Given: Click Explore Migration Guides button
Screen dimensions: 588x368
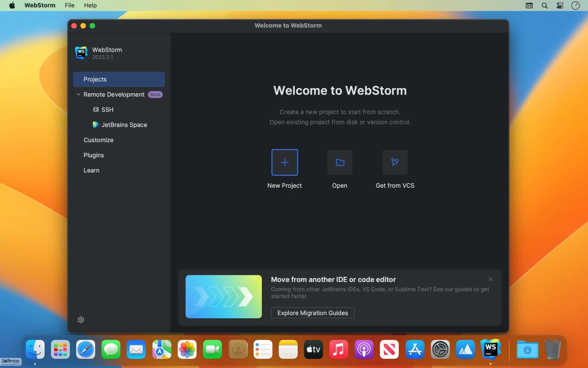Looking at the screenshot, I should click(x=312, y=313).
